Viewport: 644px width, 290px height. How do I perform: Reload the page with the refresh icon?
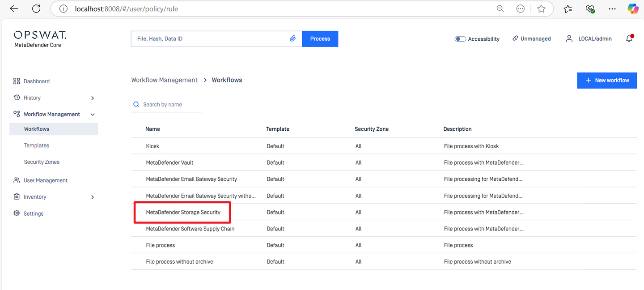(37, 9)
